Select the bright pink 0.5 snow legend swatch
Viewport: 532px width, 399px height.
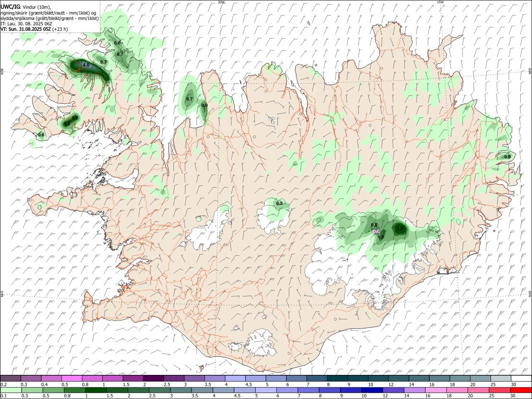point(72,379)
